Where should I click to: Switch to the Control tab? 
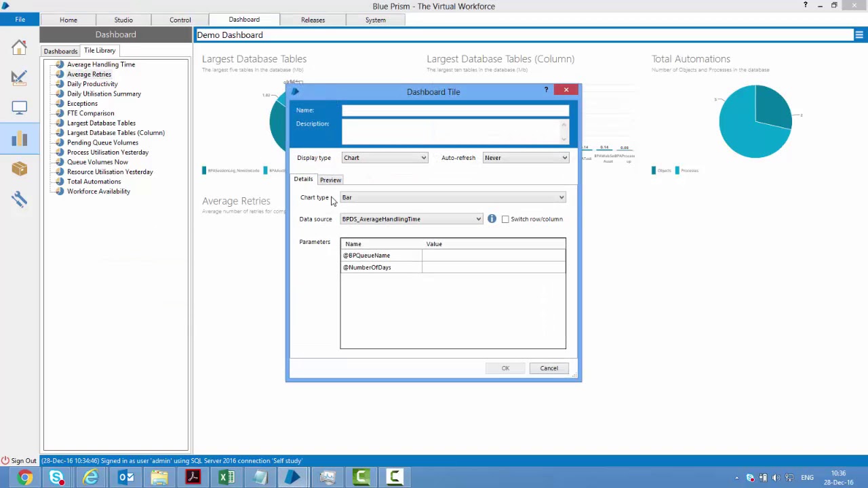click(180, 20)
